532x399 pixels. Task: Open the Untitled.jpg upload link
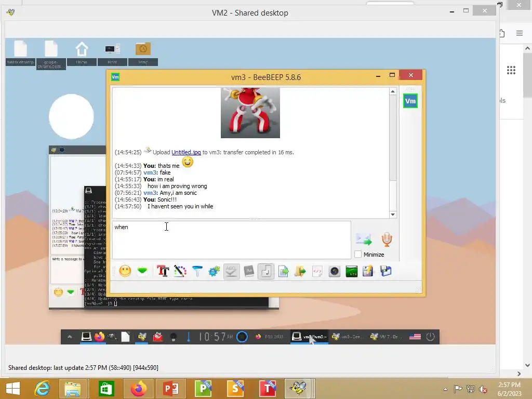click(x=186, y=152)
